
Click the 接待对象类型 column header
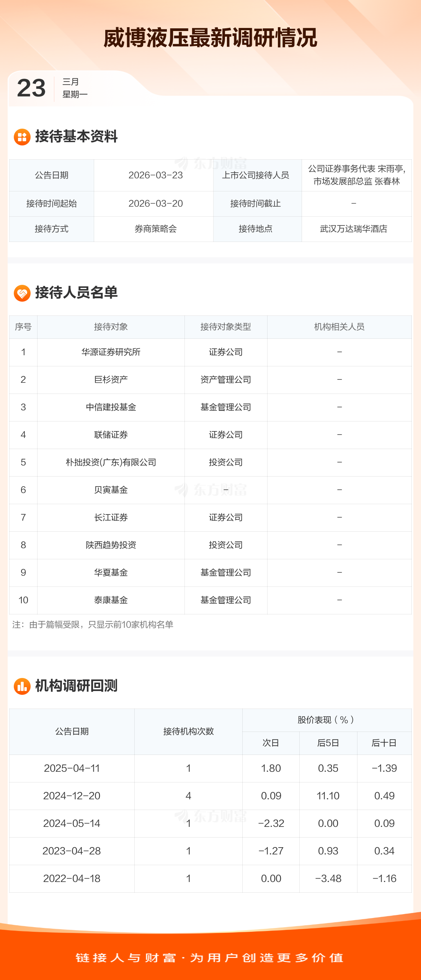(226, 327)
